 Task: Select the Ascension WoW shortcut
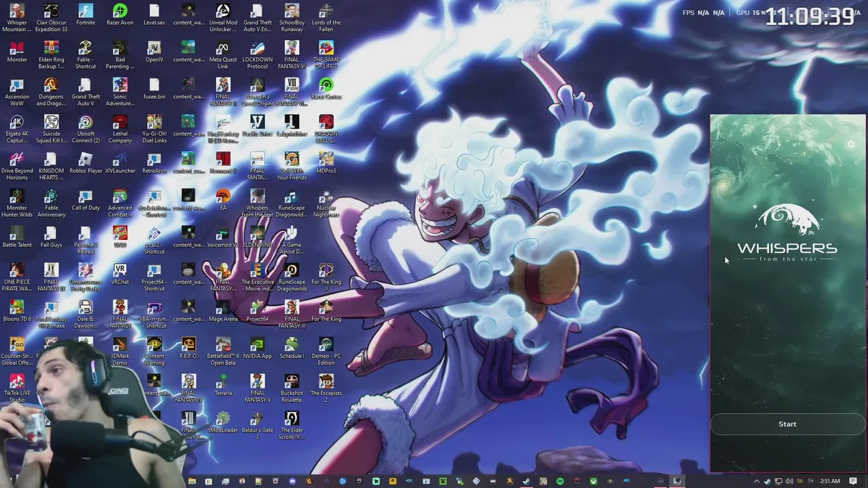click(x=17, y=91)
